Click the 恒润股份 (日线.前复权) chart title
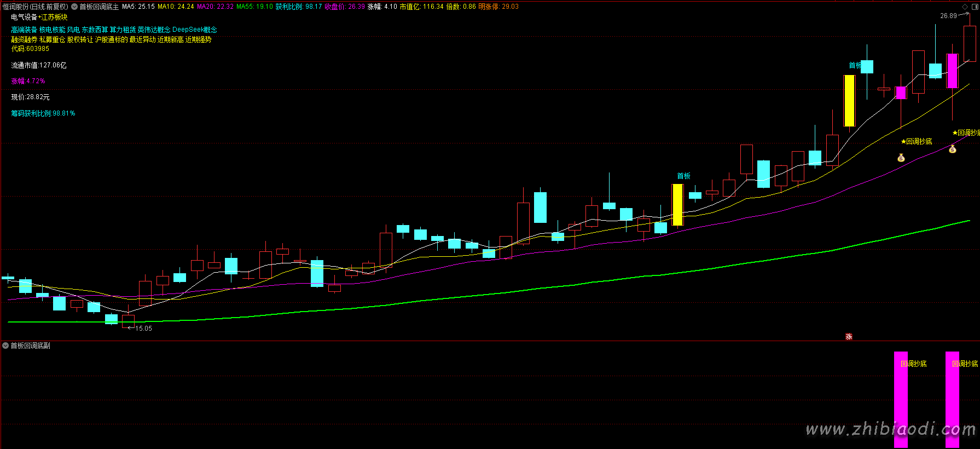 (36, 7)
